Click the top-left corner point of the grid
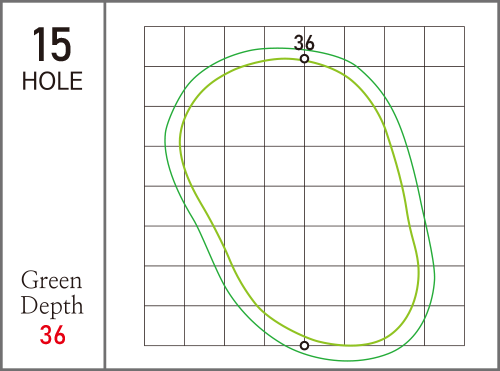Screen dimensions: 500x371 [x=144, y=26]
